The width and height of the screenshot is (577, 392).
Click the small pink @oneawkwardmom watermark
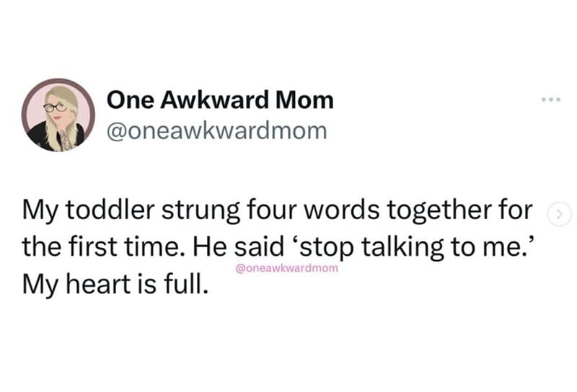click(287, 268)
